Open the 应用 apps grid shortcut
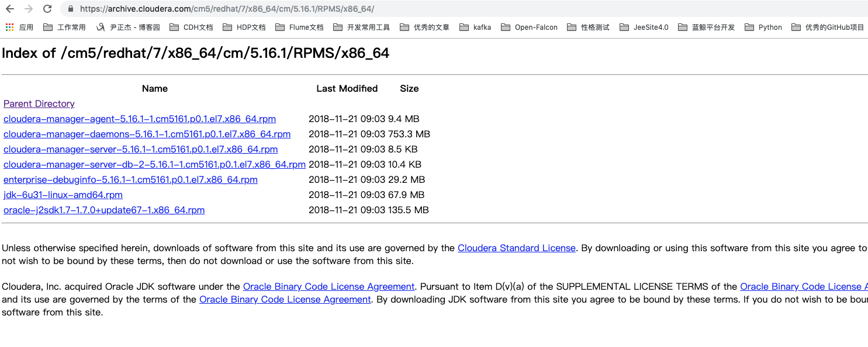This screenshot has width=868, height=347. click(19, 27)
